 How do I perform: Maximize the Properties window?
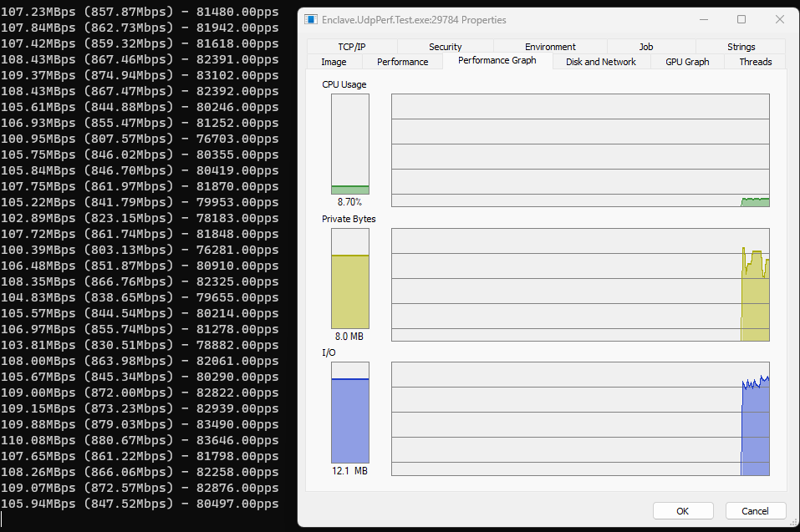point(741,19)
